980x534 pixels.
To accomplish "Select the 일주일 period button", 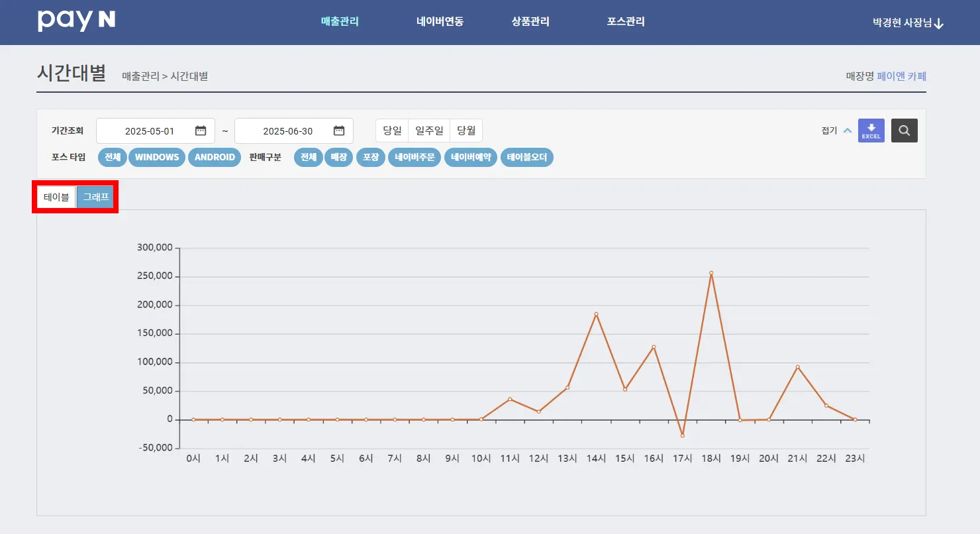I will point(429,131).
